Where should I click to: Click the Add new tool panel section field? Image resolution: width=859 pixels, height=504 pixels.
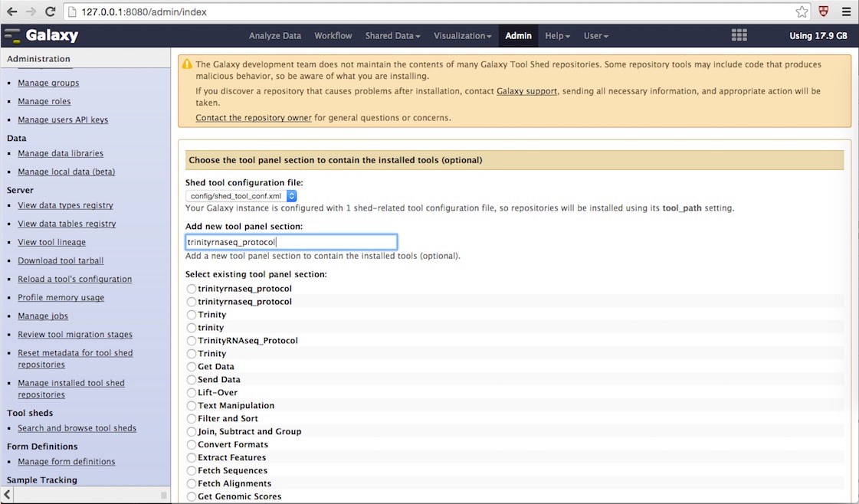click(291, 241)
